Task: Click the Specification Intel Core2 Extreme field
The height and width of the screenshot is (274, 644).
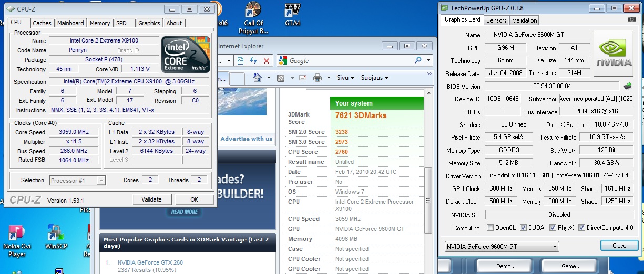Action: (x=129, y=82)
